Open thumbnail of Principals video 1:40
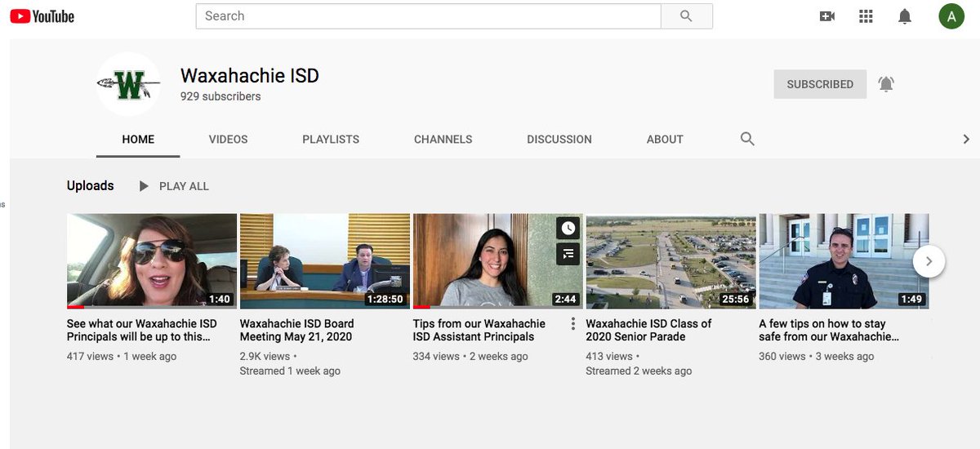The image size is (980, 449). coord(152,261)
